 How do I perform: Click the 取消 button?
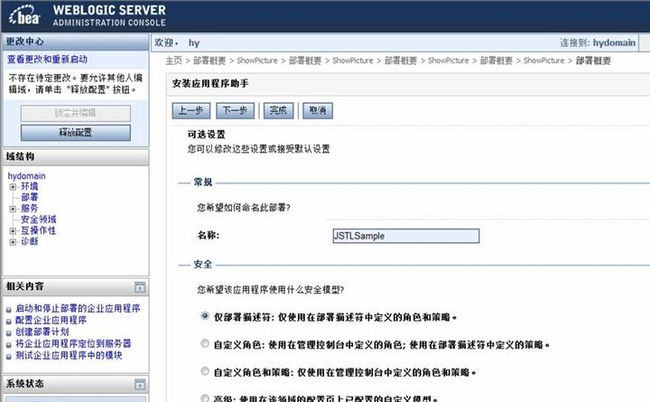click(x=318, y=111)
